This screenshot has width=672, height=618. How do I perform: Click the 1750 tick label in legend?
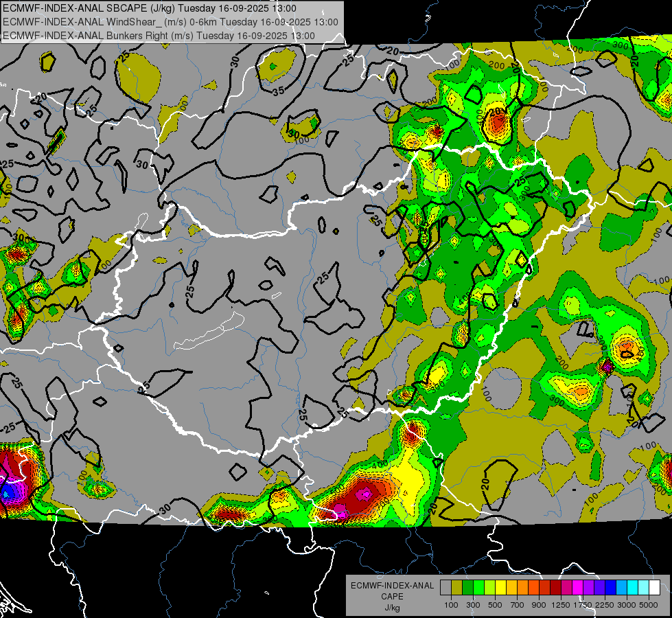(x=583, y=605)
